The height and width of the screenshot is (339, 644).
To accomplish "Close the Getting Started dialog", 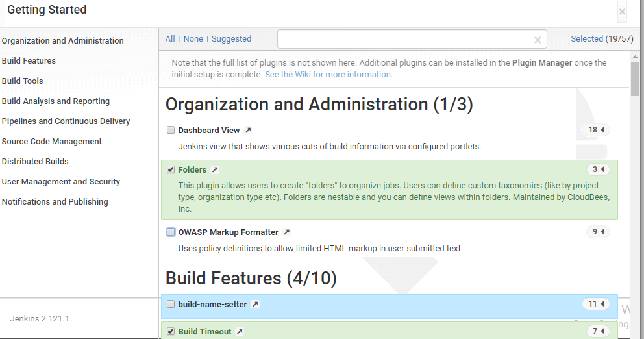I will [622, 12].
